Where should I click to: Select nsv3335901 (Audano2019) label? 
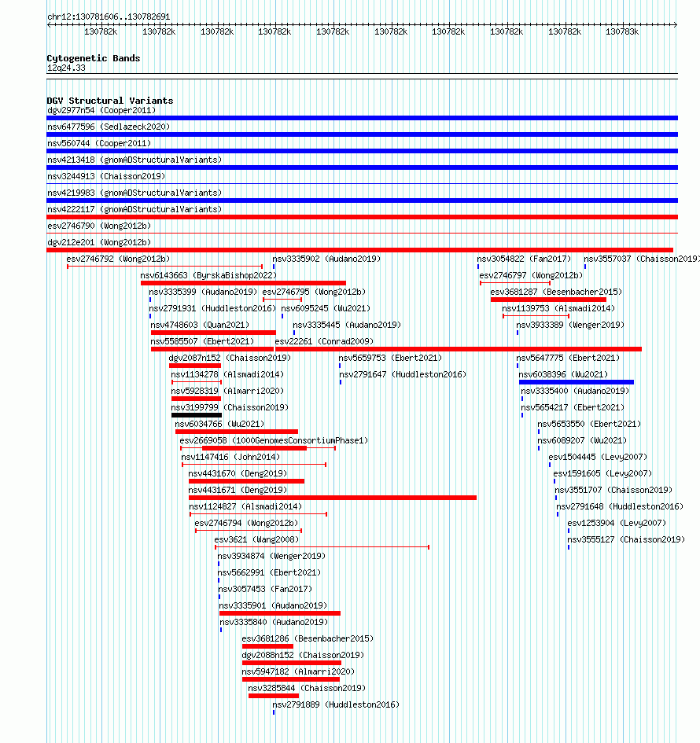coord(273,606)
